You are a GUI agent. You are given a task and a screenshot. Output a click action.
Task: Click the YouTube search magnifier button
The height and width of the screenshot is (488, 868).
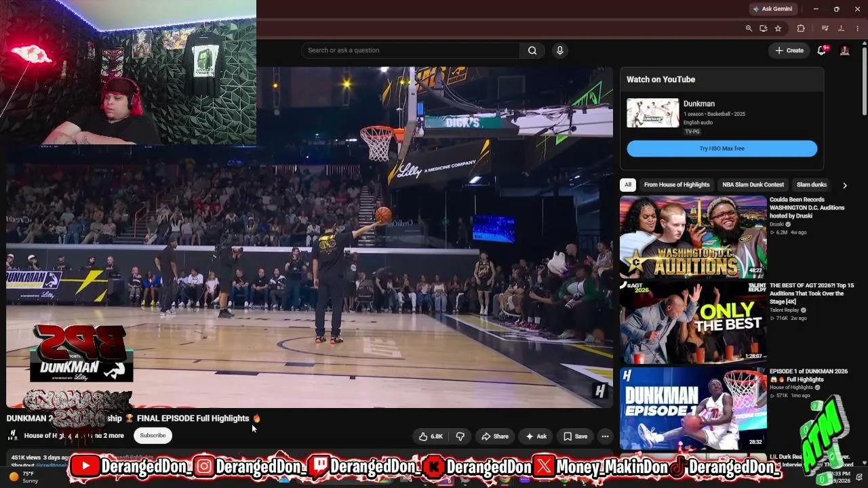point(532,50)
